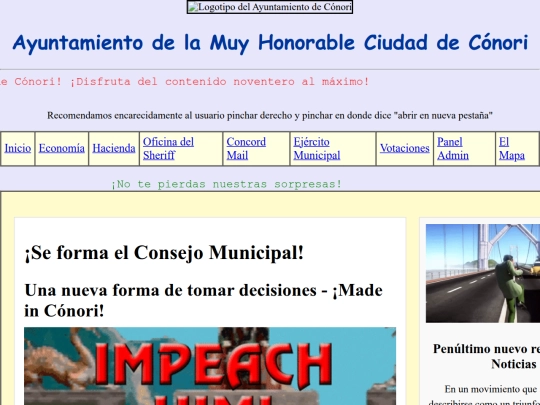
Task: Go to the Hacienda link
Action: click(x=114, y=148)
